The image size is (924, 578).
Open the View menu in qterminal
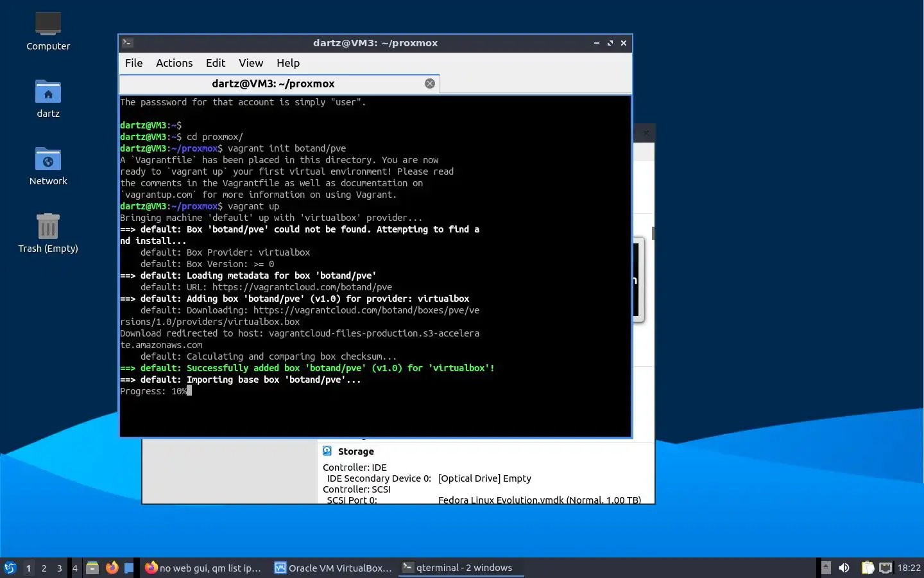(251, 63)
